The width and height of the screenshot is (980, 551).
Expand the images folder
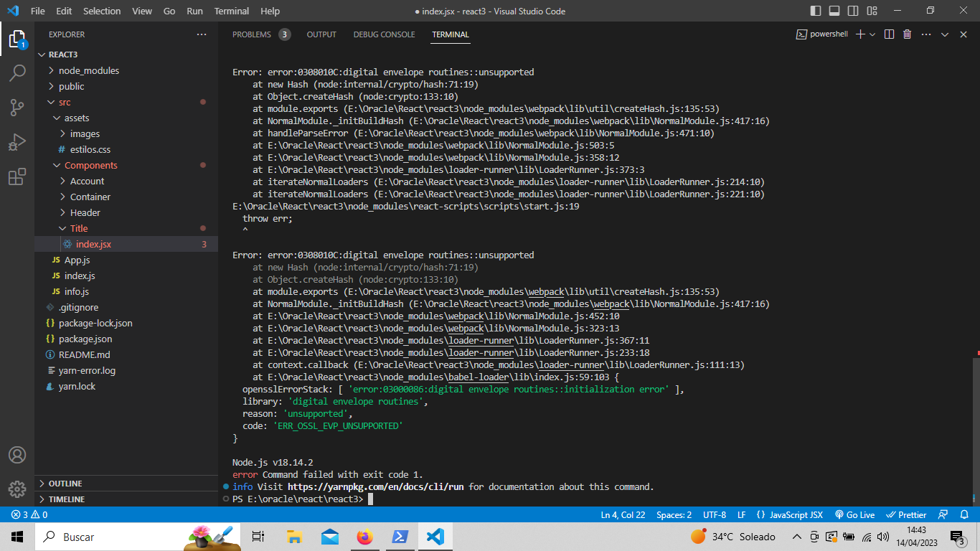(x=85, y=133)
